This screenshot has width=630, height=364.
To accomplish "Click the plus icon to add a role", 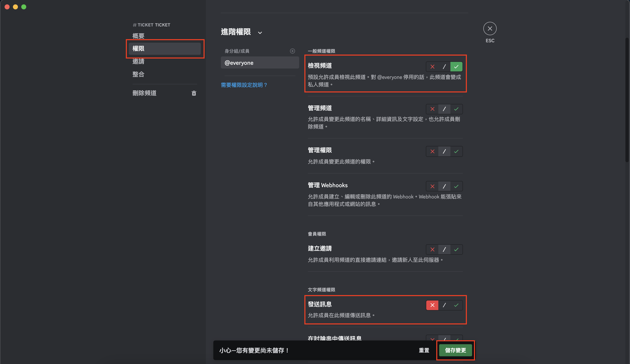I will 292,51.
